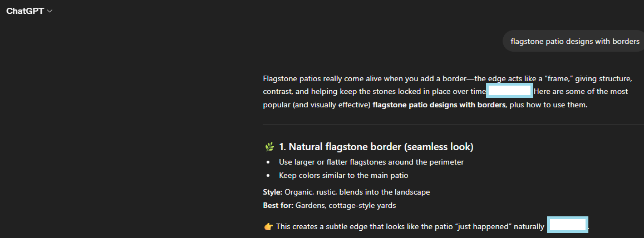Click the text "Organic, rustic, blends into the landscape"
Viewport: 644px width, 238px height.
click(x=357, y=192)
